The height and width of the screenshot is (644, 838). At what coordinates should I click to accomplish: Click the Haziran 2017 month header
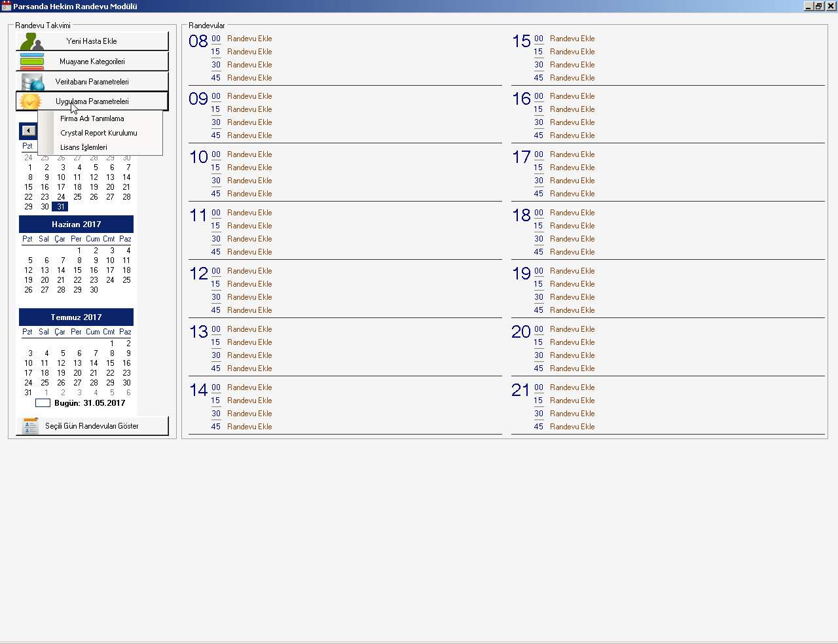pyautogui.click(x=76, y=224)
